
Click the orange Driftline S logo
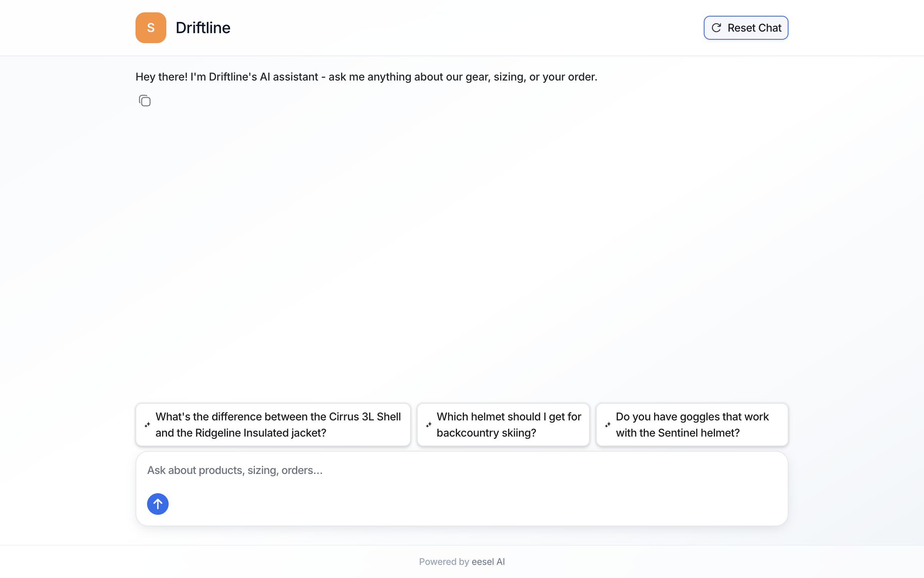(x=151, y=28)
